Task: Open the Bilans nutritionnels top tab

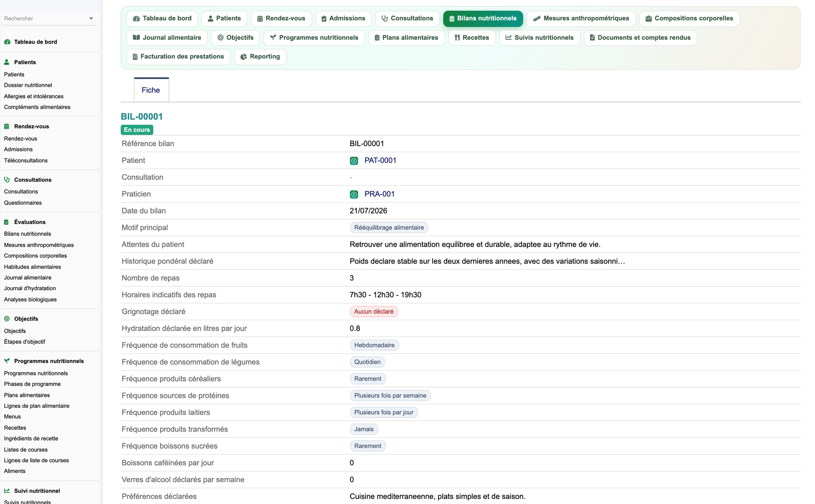Action: pos(483,18)
